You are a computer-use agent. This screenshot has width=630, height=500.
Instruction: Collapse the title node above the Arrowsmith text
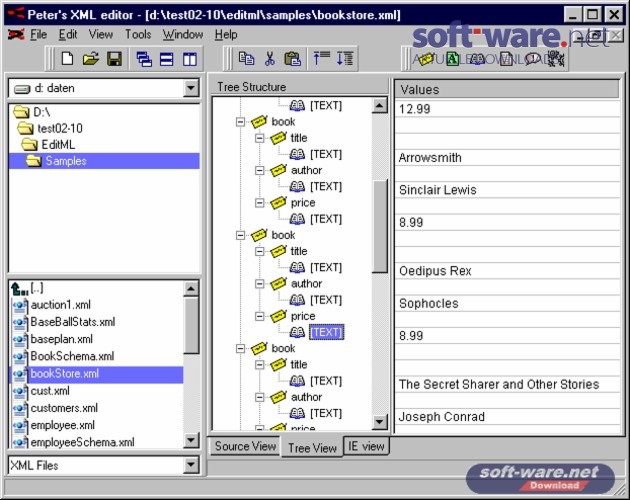tap(260, 138)
